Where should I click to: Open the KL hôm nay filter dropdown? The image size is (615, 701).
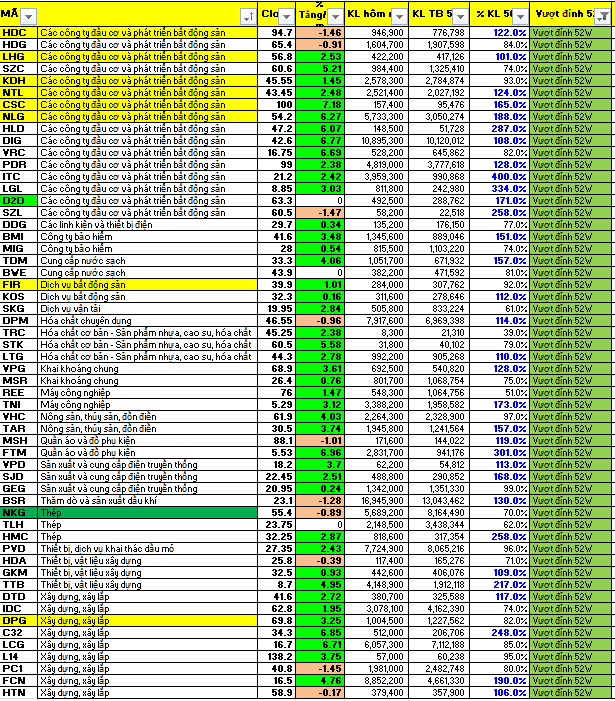[x=398, y=16]
